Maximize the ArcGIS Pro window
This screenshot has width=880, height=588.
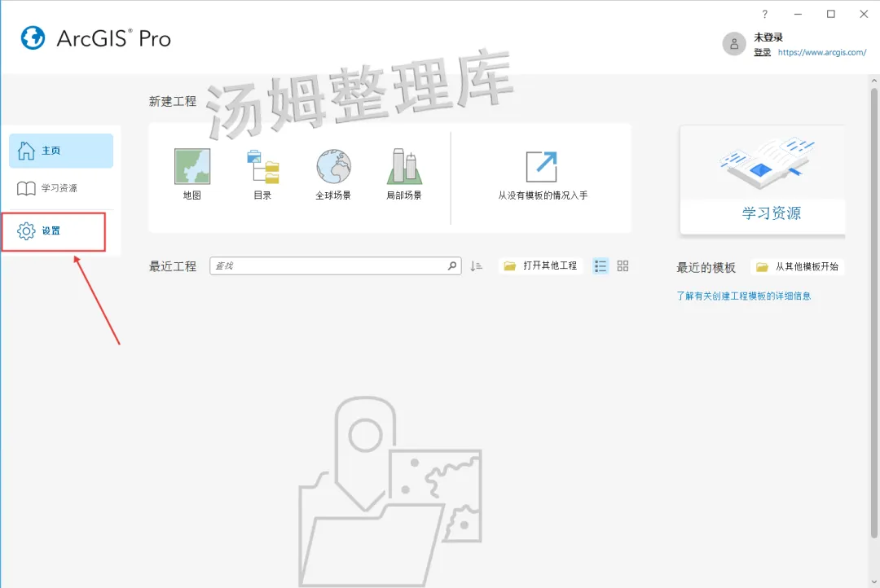click(830, 14)
